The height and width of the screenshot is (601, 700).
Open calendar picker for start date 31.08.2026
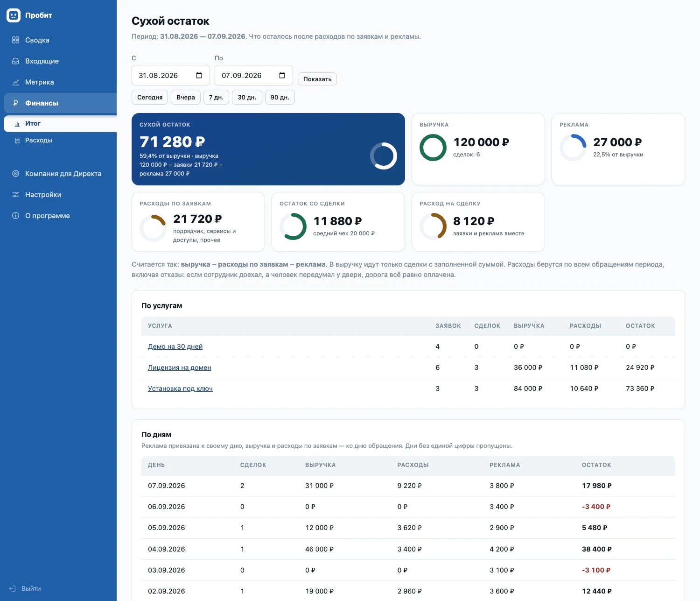pos(199,76)
